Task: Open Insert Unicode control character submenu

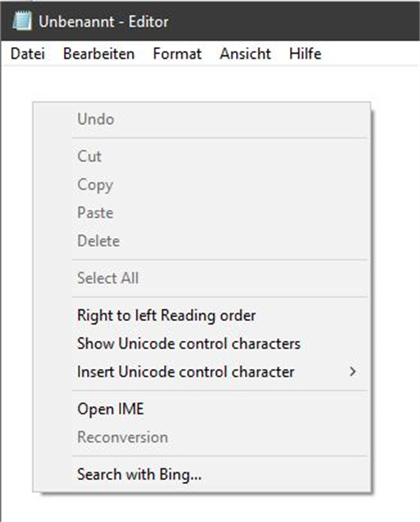Action: point(202,372)
